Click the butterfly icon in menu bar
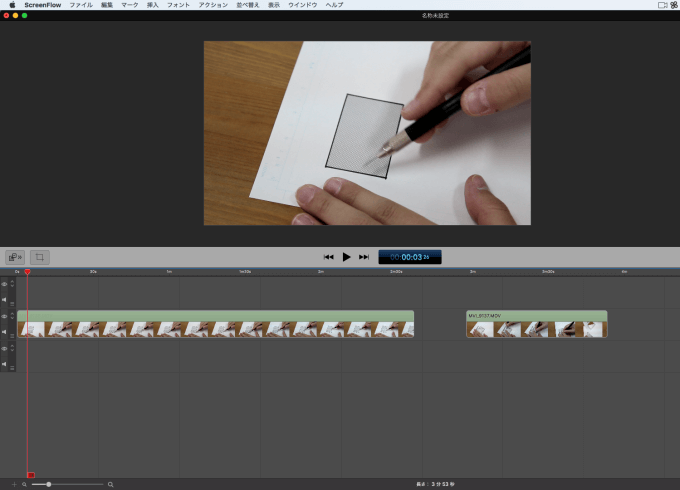The image size is (680, 490). (674, 5)
